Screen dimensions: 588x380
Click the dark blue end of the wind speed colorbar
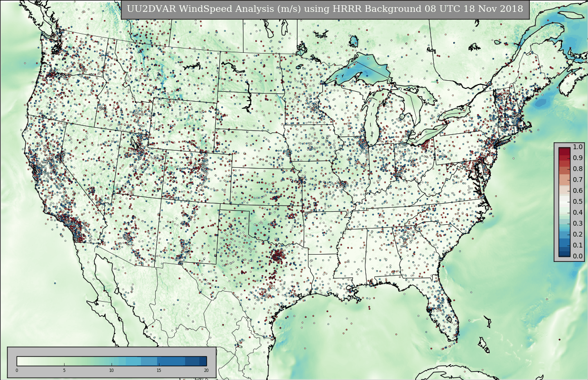tap(202, 361)
